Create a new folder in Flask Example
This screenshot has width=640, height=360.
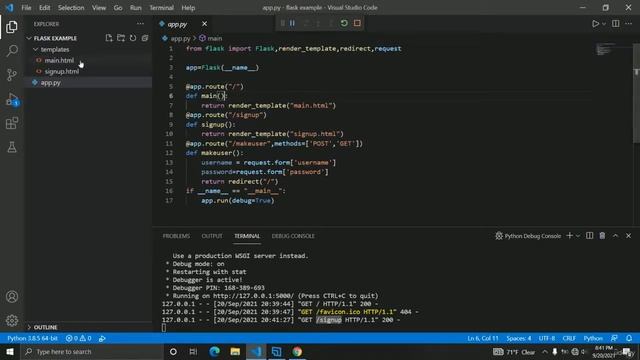[121, 38]
